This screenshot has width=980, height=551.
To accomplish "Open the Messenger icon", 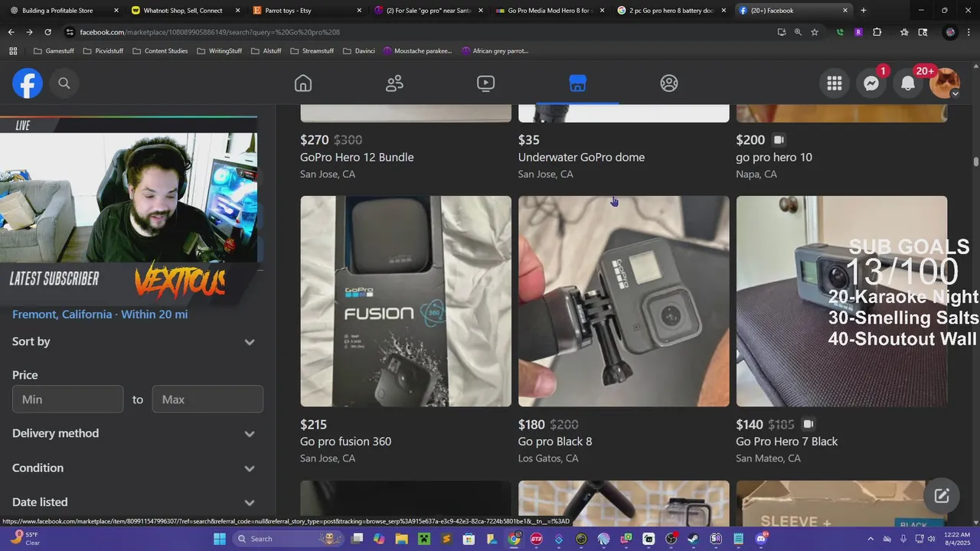I will tap(871, 83).
